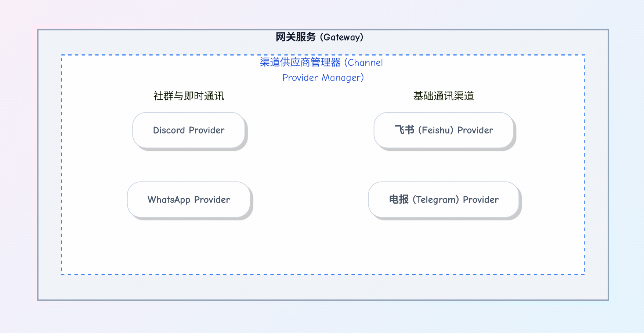Select the blue Channel Provider Manager heading
The image size is (644, 333).
point(322,70)
